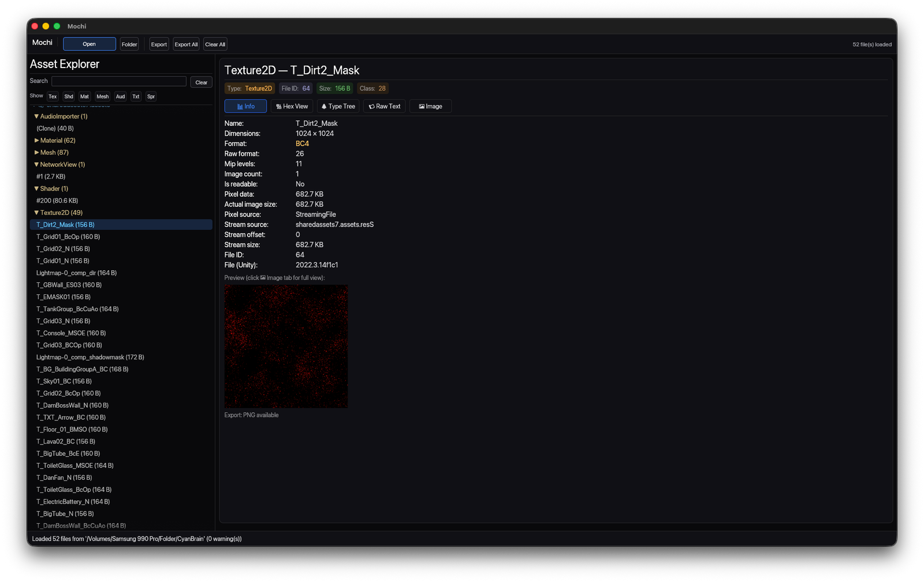Viewport: 924px width, 582px height.
Task: Click inside the Search field
Action: pos(118,81)
